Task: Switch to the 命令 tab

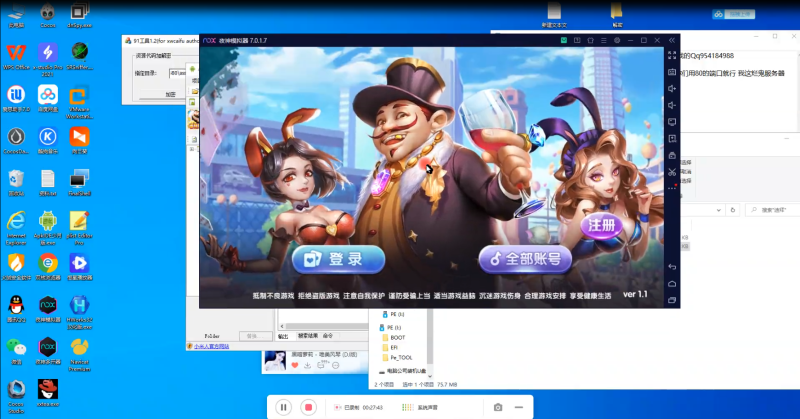Action: [x=328, y=336]
